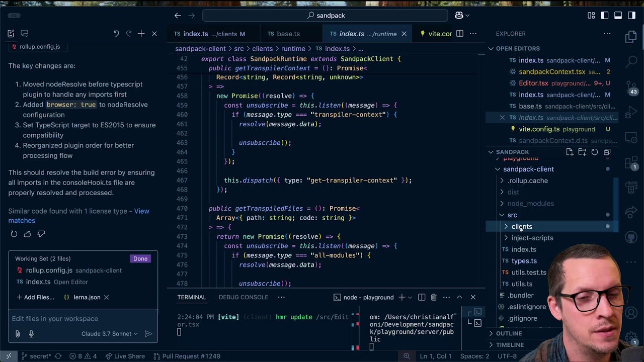The height and width of the screenshot is (362, 644).
Task: Collapse sandpack-client folder
Action: 528,169
